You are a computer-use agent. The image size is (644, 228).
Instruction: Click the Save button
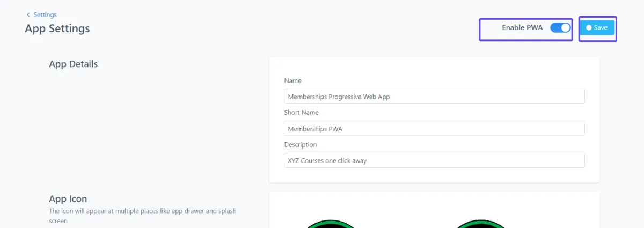pyautogui.click(x=597, y=27)
